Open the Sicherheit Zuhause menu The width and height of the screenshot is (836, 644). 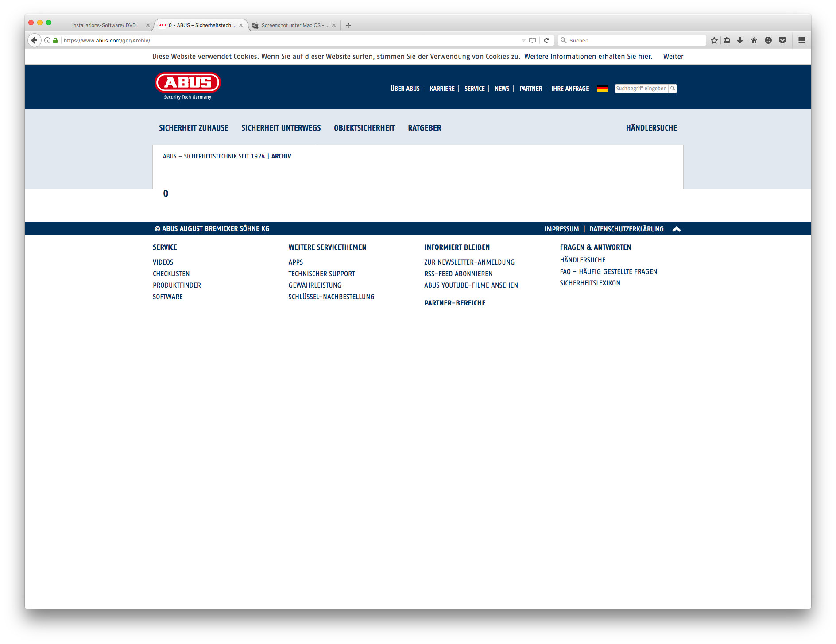(194, 128)
